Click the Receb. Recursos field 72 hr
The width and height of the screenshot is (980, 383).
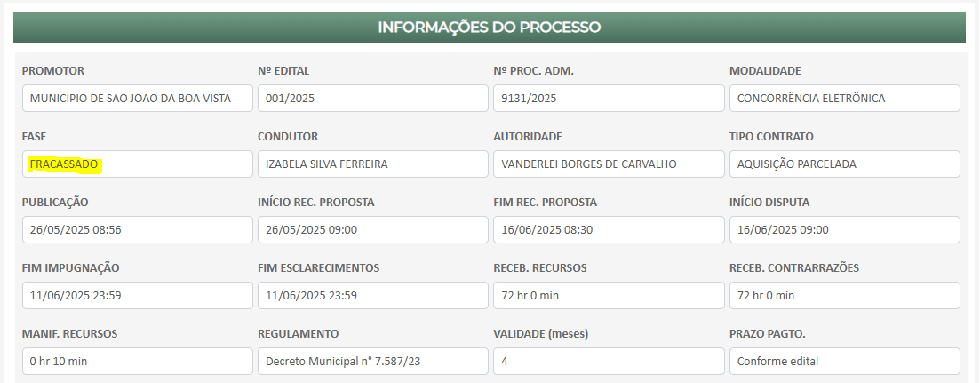[x=609, y=296]
